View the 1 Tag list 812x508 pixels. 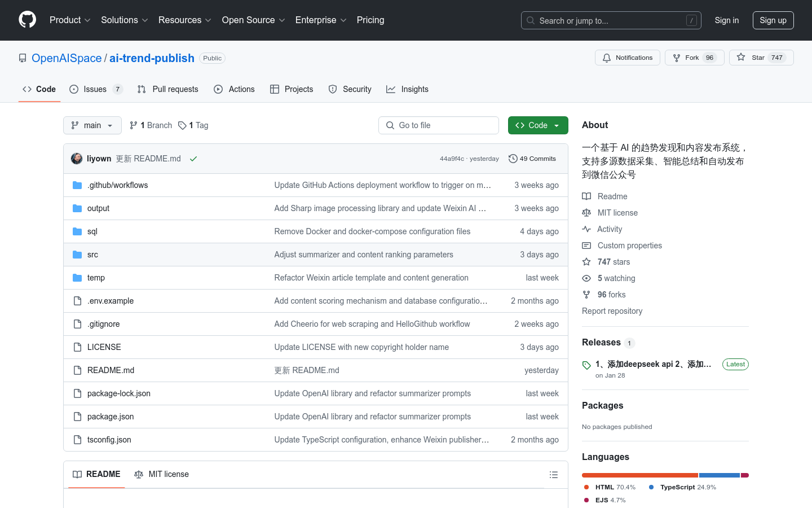pyautogui.click(x=193, y=125)
